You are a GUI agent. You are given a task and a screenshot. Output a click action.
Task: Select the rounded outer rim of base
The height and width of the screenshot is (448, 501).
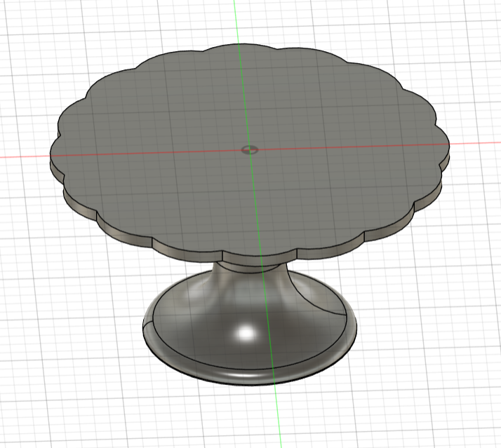coord(249,376)
